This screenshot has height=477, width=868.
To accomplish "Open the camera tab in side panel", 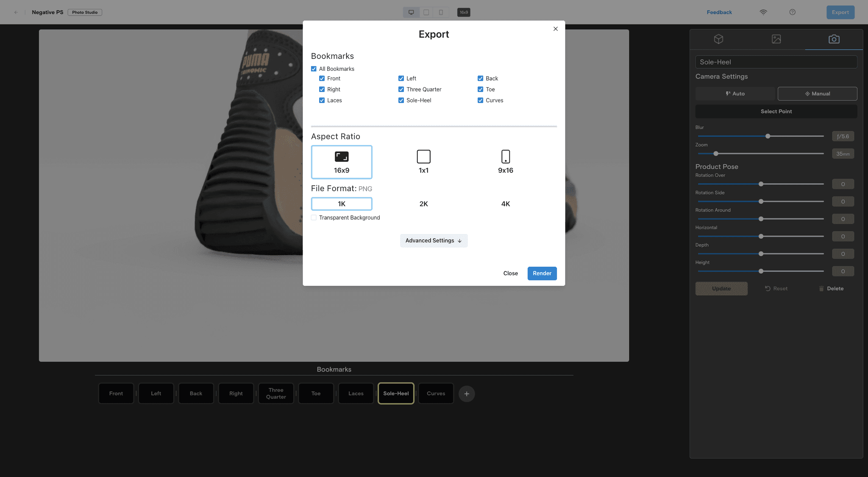I will (x=834, y=39).
